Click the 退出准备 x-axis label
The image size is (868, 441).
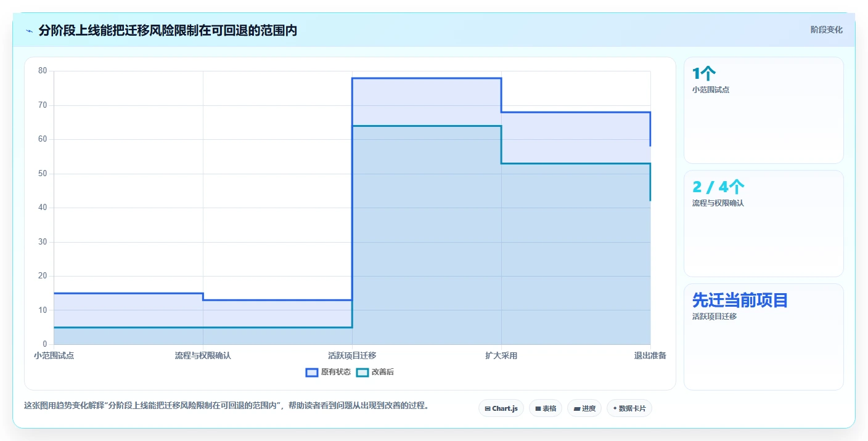650,356
